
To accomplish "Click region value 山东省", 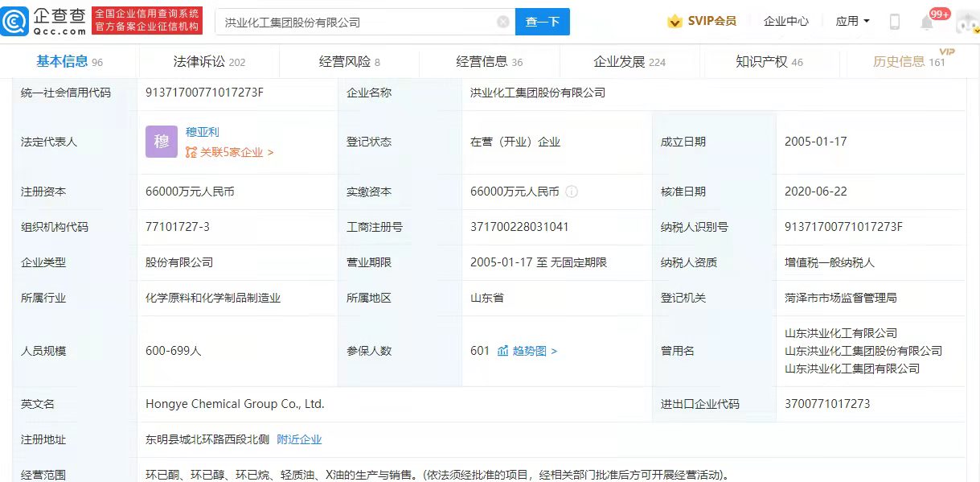I will click(x=487, y=298).
